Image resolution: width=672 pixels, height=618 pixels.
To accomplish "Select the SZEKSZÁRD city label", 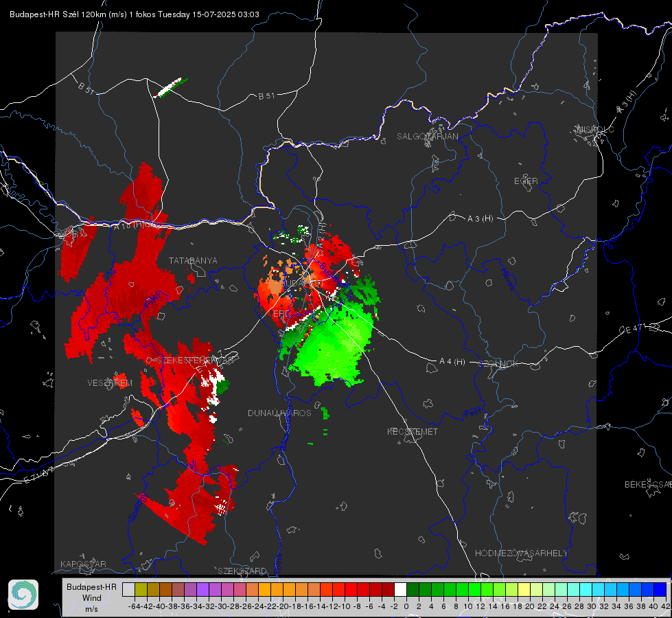I will pos(242,571).
